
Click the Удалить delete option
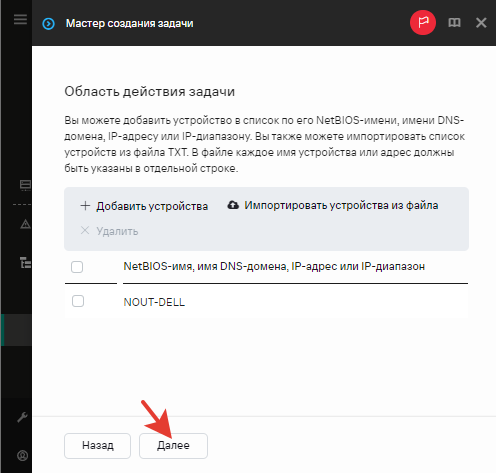point(109,231)
